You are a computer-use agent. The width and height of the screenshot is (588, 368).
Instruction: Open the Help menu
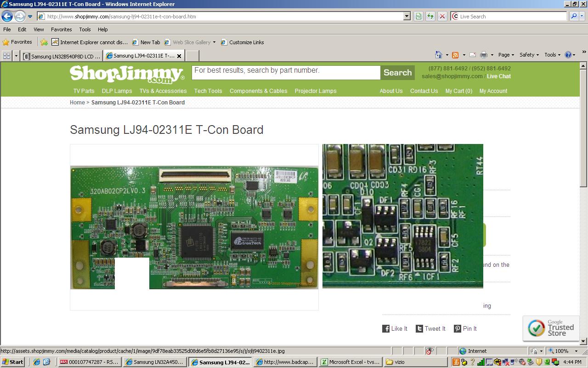click(102, 29)
